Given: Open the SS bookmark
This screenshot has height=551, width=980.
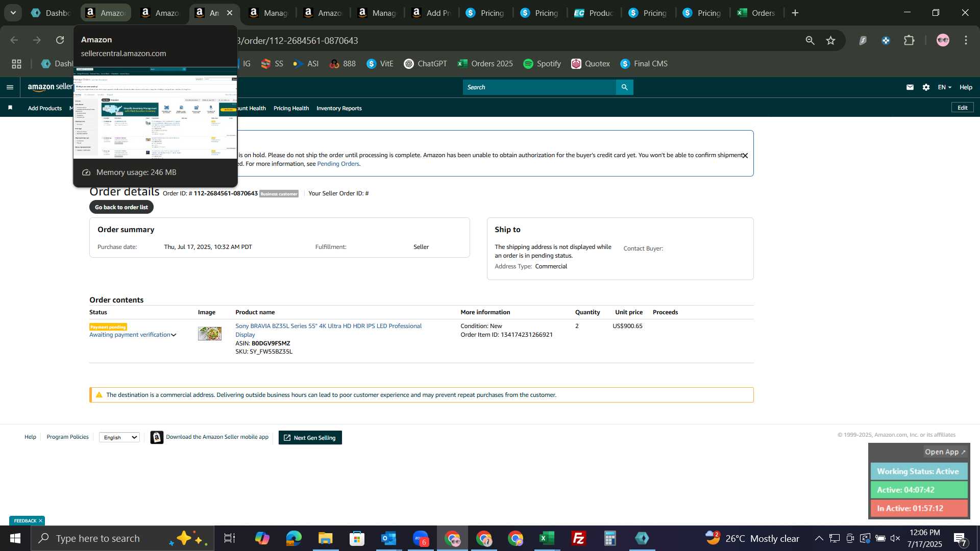Looking at the screenshot, I should click(272, 64).
